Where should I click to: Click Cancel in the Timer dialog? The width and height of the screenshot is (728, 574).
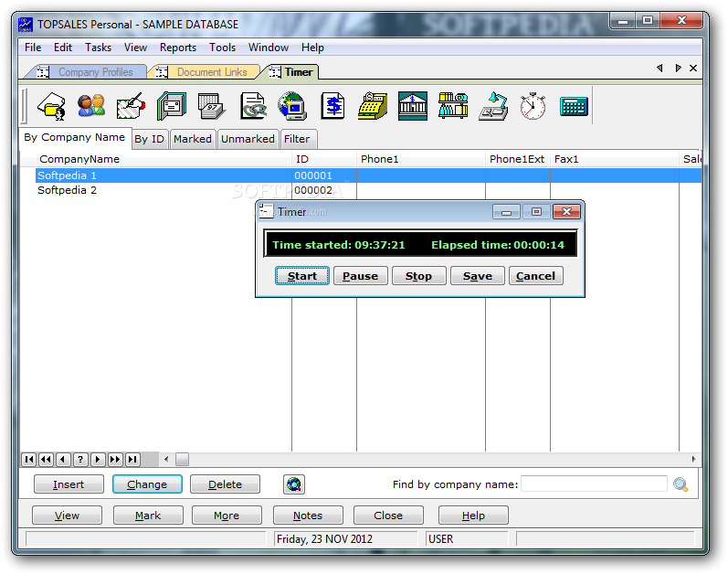(536, 276)
